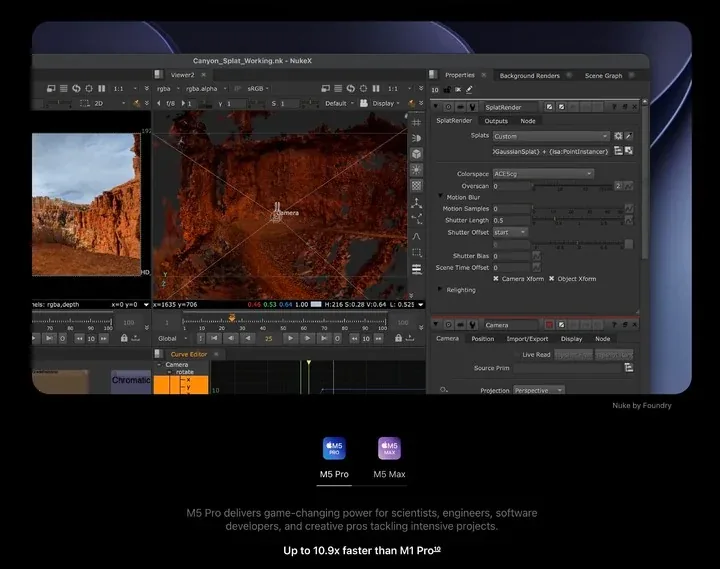Click the 3D cube icon in Viewer2 sidebar
The height and width of the screenshot is (569, 720).
point(416,154)
